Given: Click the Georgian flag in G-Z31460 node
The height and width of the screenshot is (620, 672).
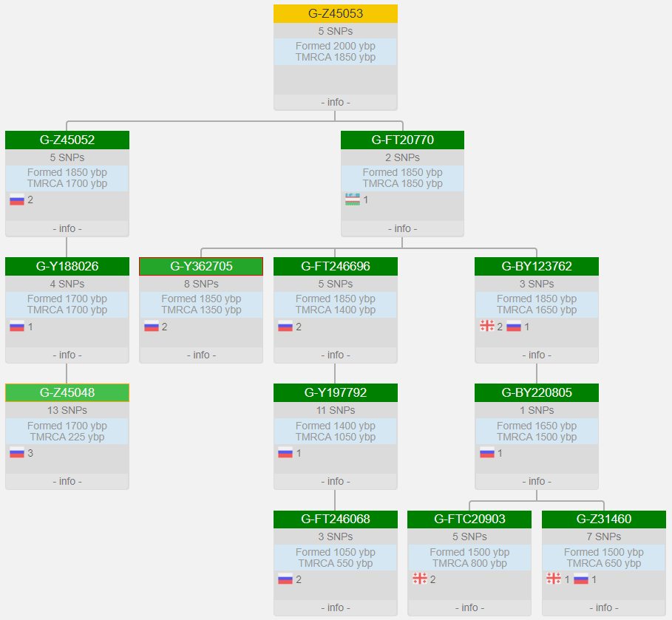Looking at the screenshot, I should pyautogui.click(x=553, y=579).
